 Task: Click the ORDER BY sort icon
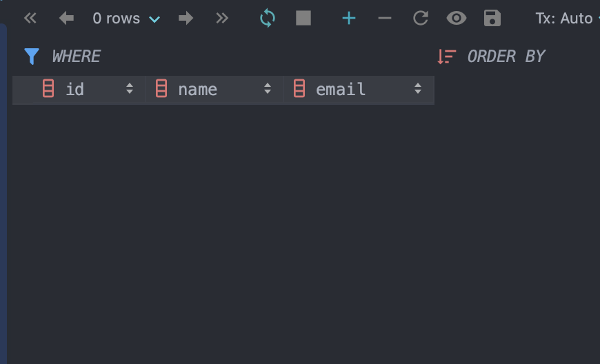coord(447,57)
